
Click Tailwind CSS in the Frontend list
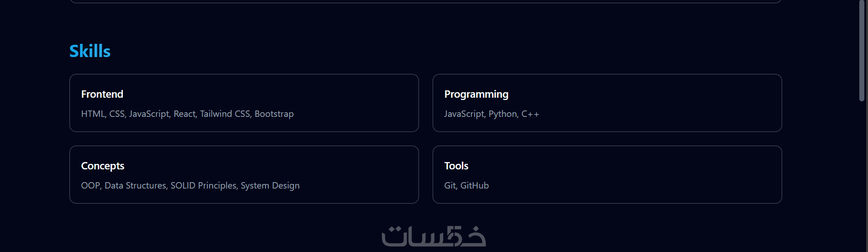click(x=225, y=114)
